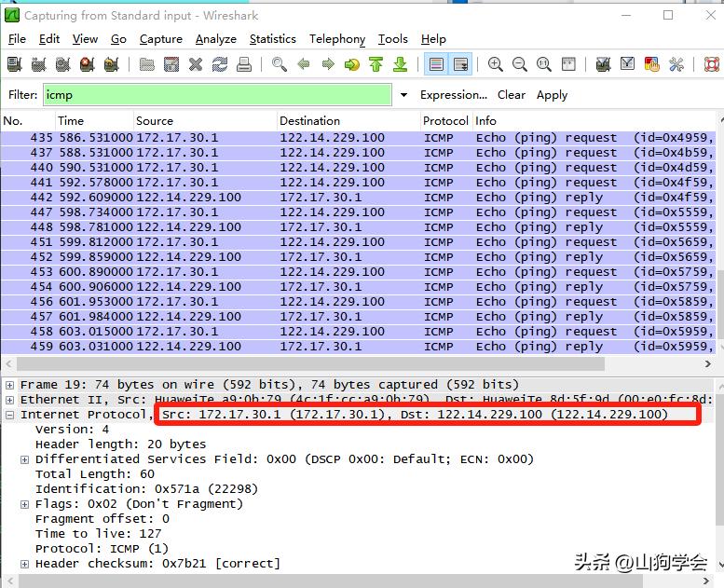Go back in packet history arrow

[304, 64]
